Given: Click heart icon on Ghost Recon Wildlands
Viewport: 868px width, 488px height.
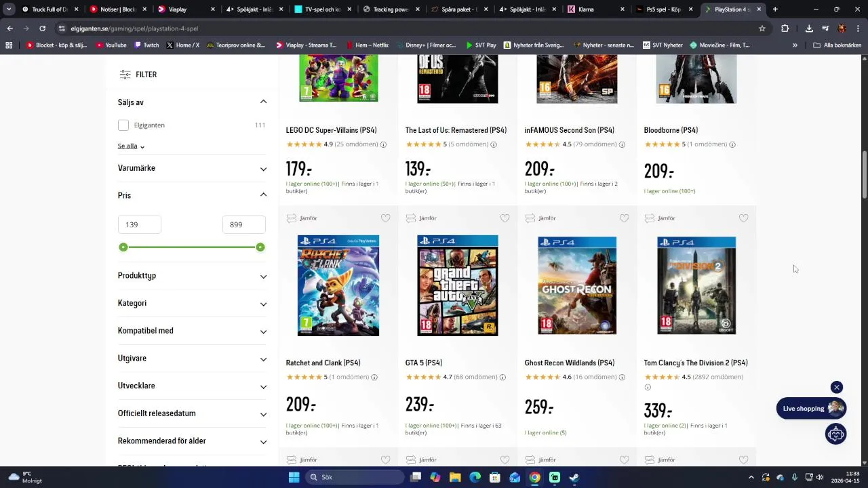Looking at the screenshot, I should (624, 218).
